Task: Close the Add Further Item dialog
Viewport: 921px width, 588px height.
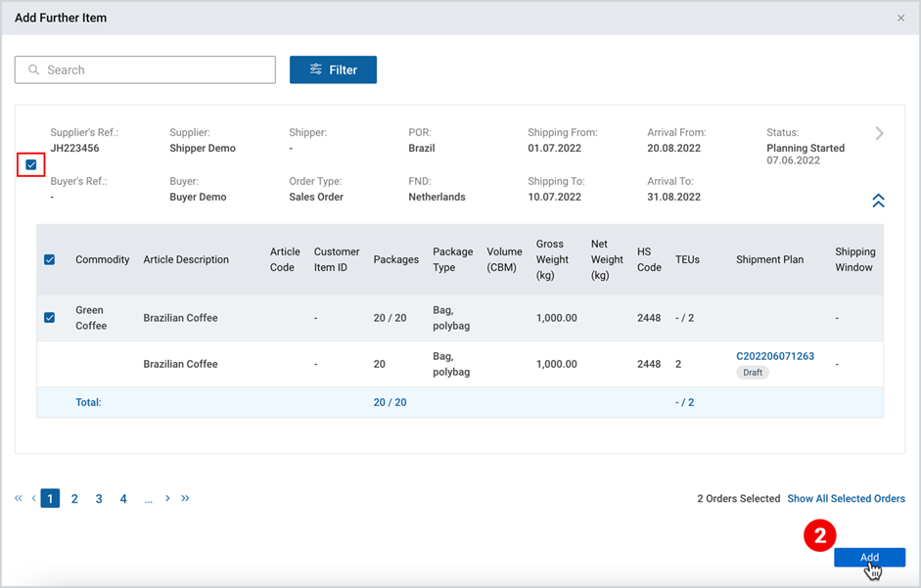Action: [x=900, y=19]
